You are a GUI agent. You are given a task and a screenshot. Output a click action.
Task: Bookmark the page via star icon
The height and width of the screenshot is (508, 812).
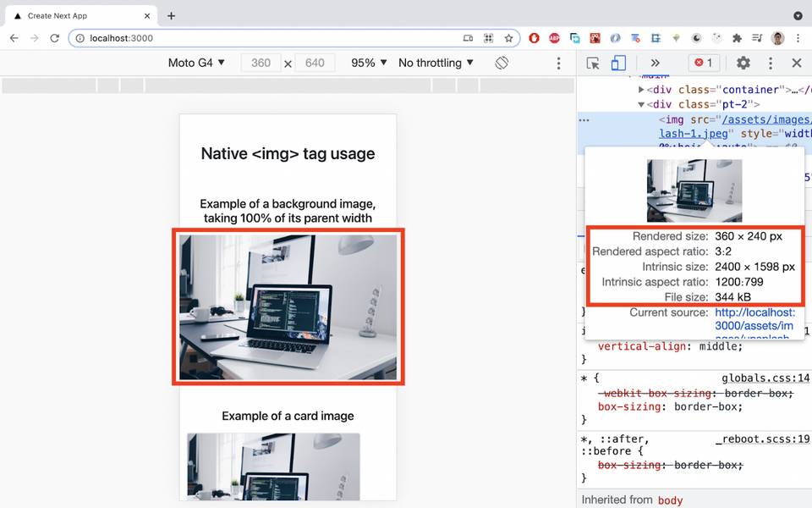coord(507,38)
